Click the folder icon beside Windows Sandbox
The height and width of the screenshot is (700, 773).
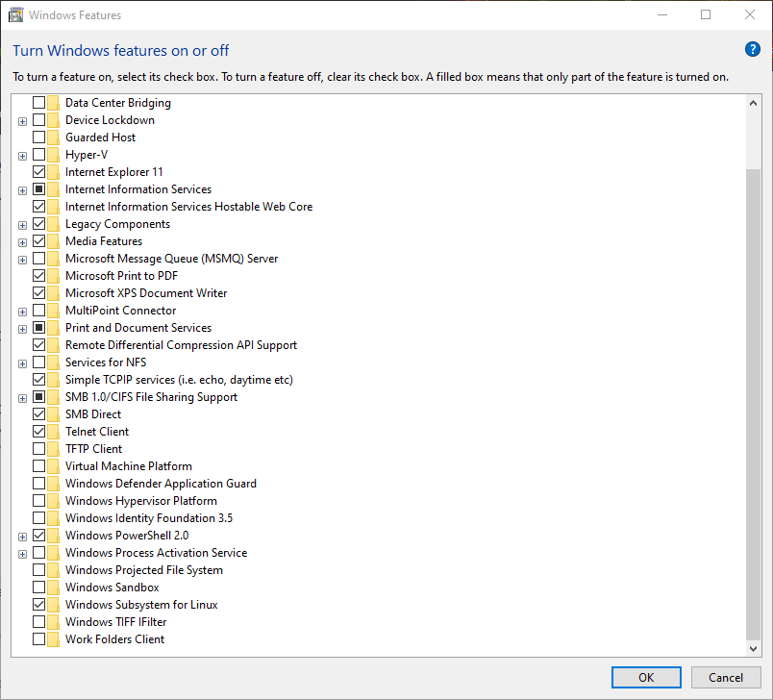(53, 587)
